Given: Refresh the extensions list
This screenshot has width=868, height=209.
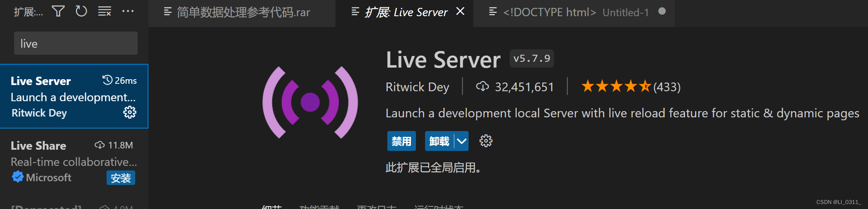Looking at the screenshot, I should pos(81,11).
